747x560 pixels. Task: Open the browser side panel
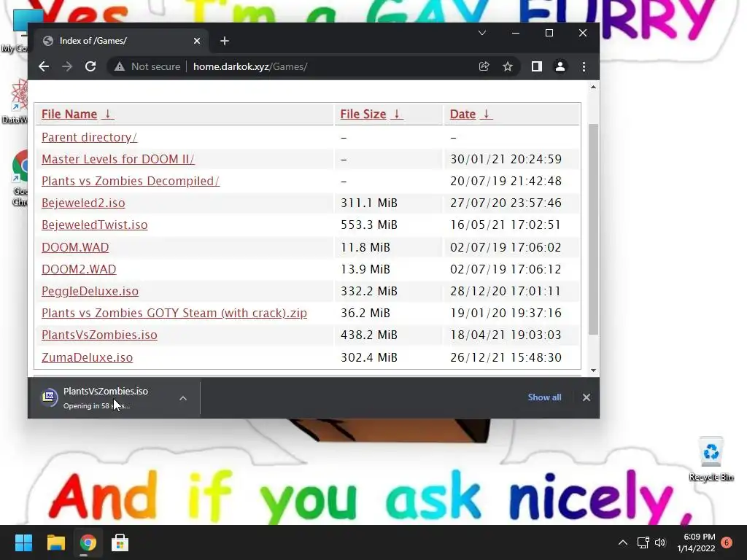(537, 66)
